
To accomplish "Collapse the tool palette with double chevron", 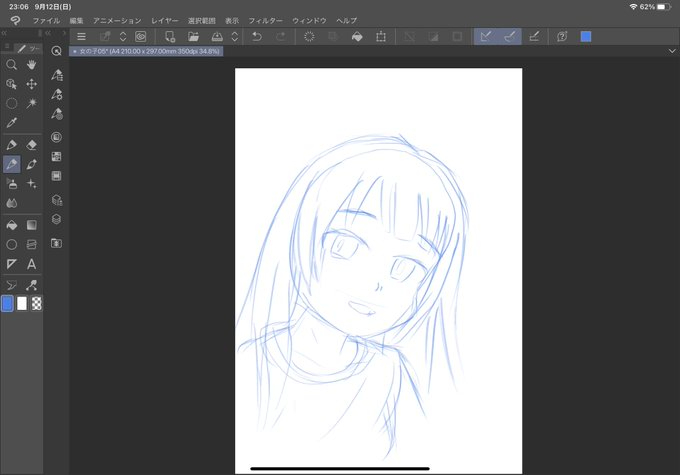I will click(x=5, y=34).
